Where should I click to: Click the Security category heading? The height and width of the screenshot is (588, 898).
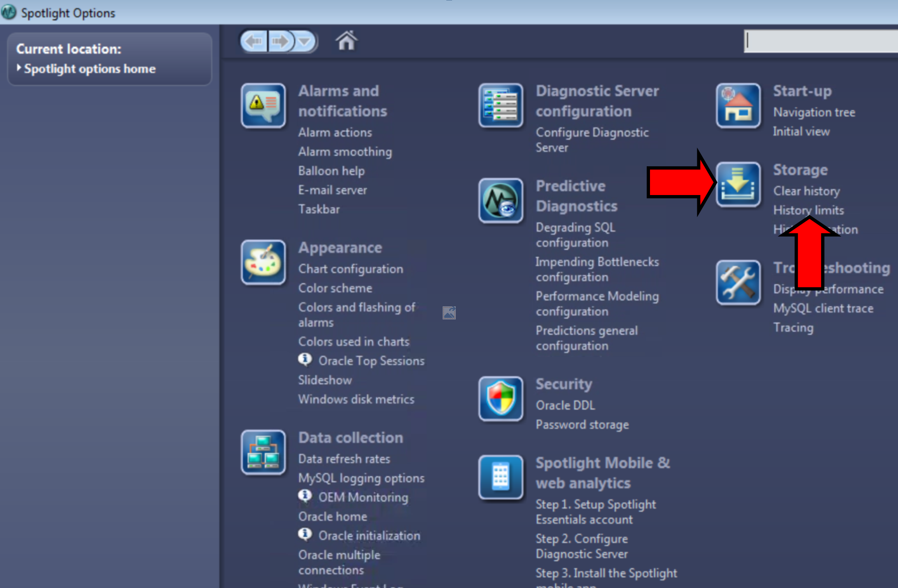[564, 384]
